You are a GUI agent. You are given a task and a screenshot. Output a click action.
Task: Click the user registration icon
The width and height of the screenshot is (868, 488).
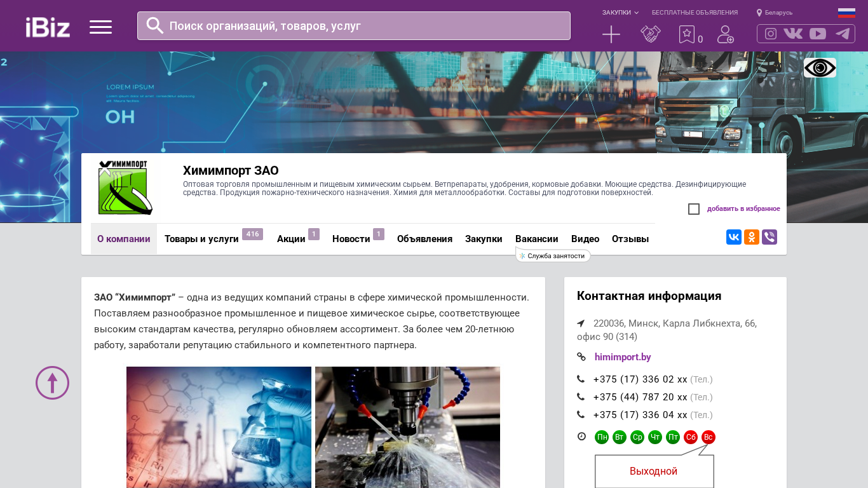click(x=726, y=34)
